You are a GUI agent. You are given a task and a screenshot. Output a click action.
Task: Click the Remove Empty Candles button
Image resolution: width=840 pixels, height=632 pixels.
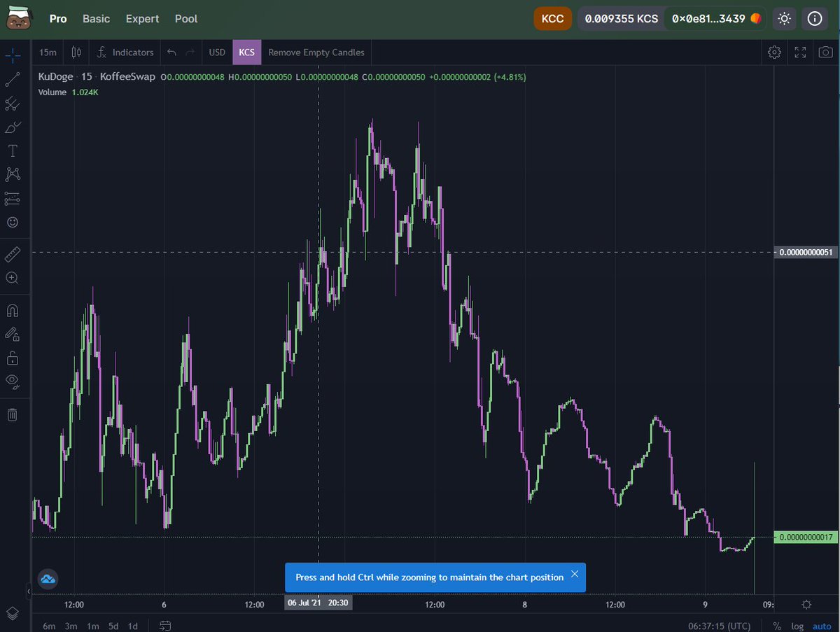(x=316, y=52)
